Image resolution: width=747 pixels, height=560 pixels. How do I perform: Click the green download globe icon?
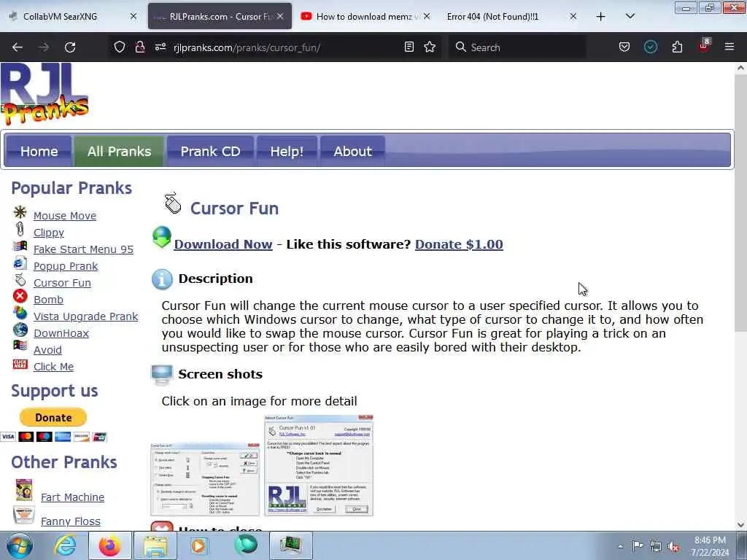pos(162,237)
